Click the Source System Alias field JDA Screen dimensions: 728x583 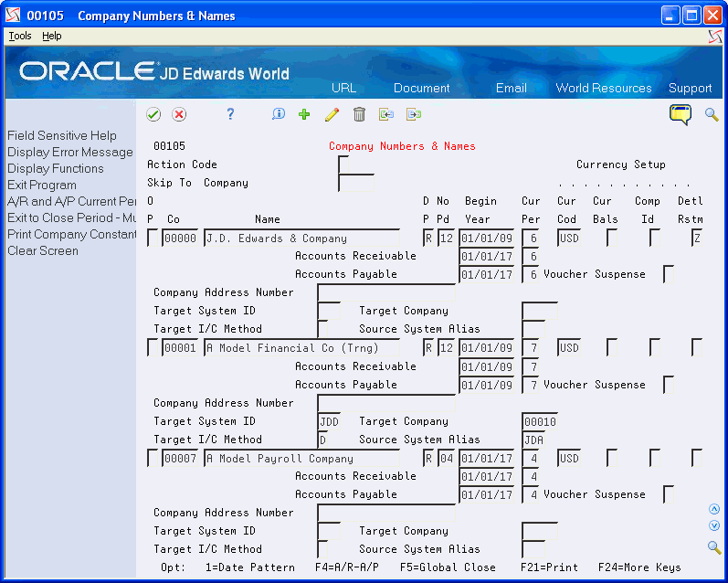tap(533, 440)
